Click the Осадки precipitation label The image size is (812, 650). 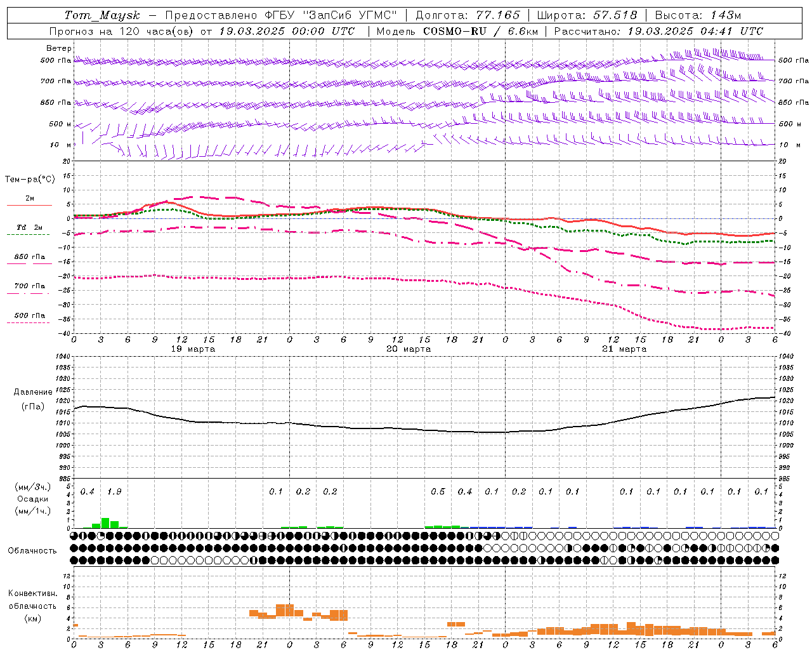click(x=33, y=499)
